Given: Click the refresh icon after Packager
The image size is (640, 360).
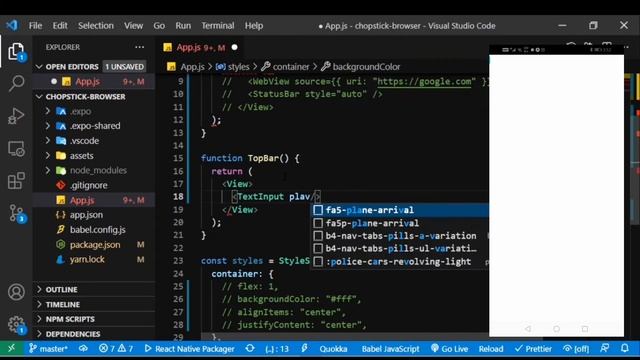Looking at the screenshot, I should pos(250,349).
